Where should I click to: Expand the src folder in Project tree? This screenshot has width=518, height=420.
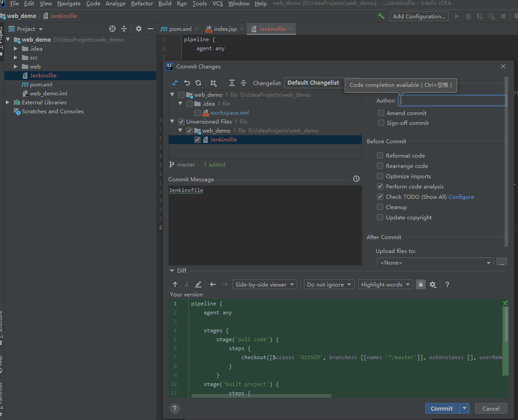pyautogui.click(x=16, y=57)
